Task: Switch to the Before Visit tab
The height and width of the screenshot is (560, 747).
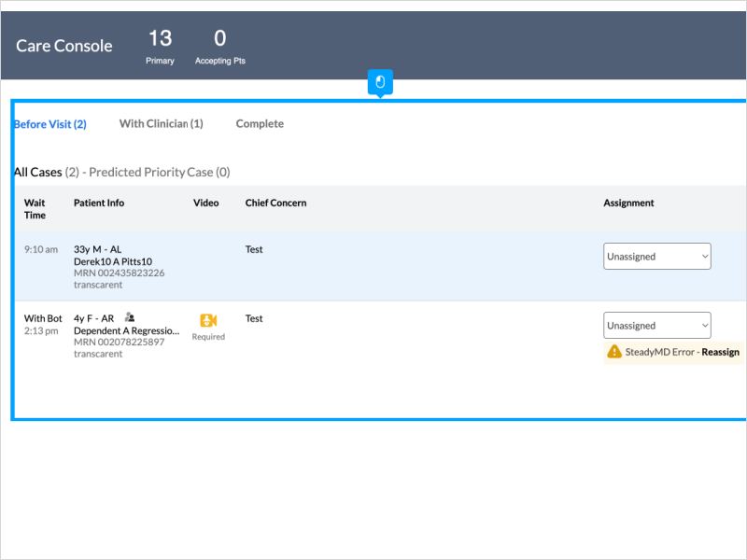Action: pyautogui.click(x=50, y=124)
